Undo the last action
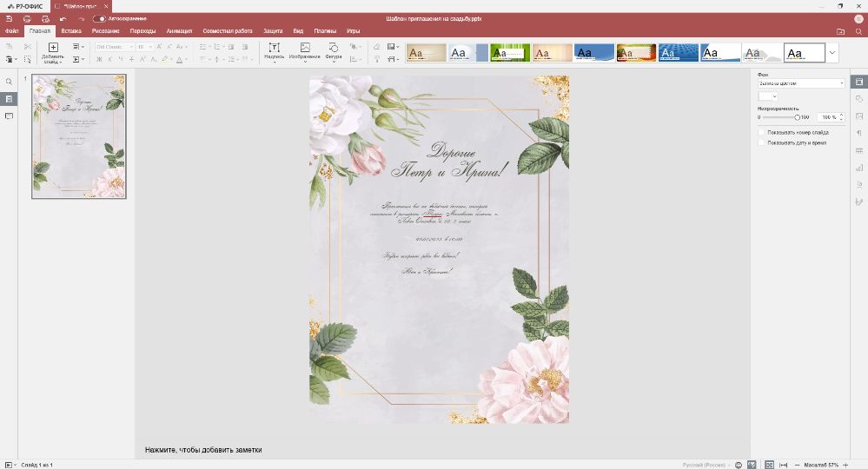 pyautogui.click(x=63, y=18)
